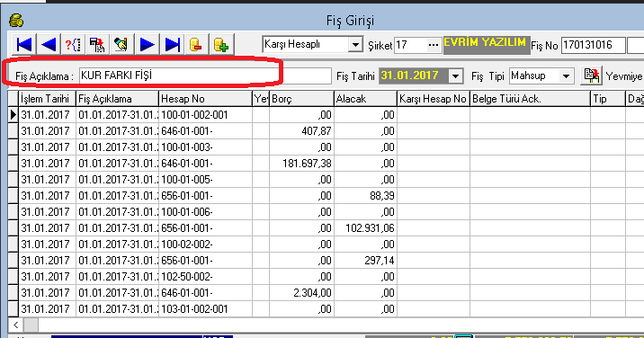
Task: Click the coins application icon
Action: click(16, 20)
